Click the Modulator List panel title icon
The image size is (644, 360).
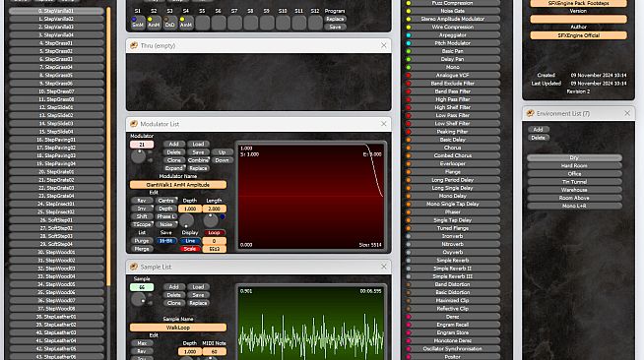[x=134, y=124]
